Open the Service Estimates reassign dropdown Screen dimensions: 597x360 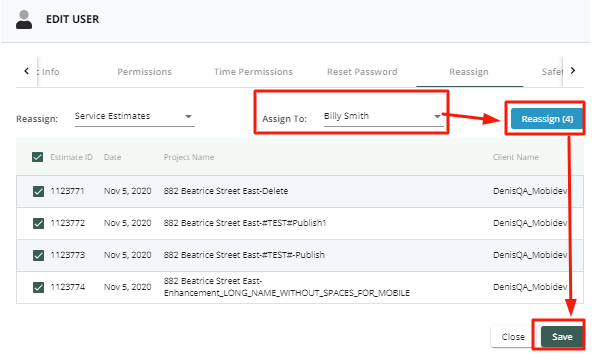(134, 116)
